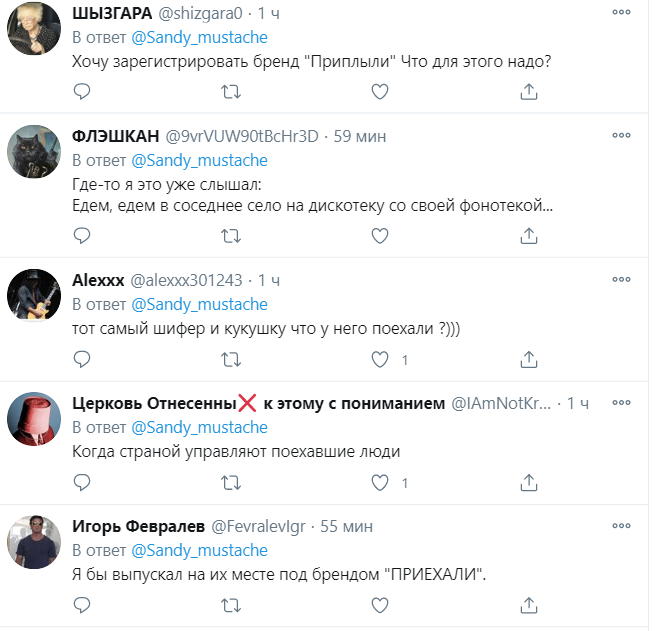Image resolution: width=660 pixels, height=631 pixels.
Task: Like ФЛЭШКАН's tweet about the disco
Action: pos(380,235)
